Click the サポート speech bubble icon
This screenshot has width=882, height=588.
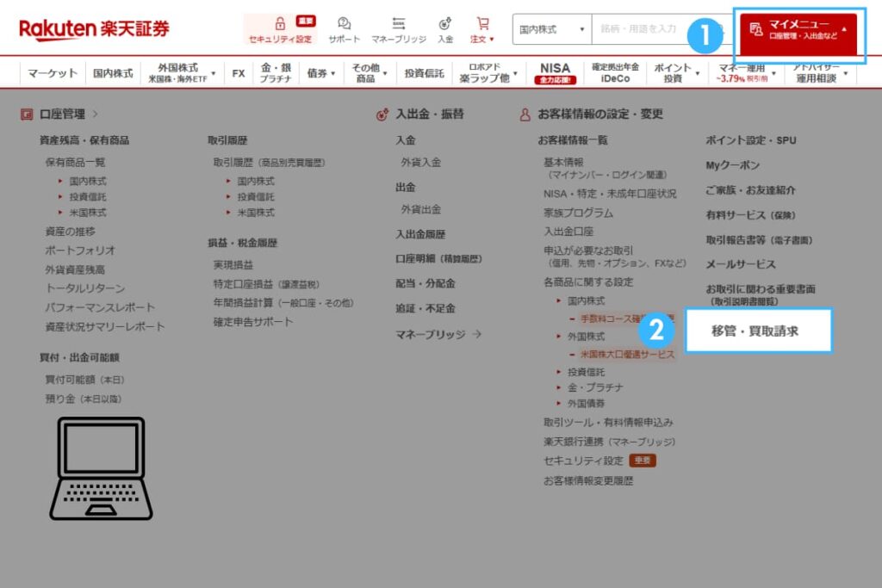[344, 22]
